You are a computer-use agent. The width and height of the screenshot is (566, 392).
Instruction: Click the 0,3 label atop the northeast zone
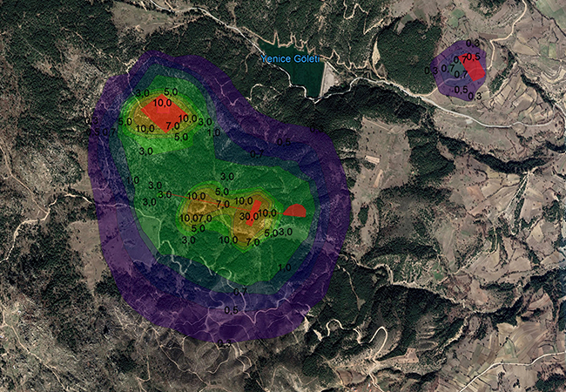(473, 43)
